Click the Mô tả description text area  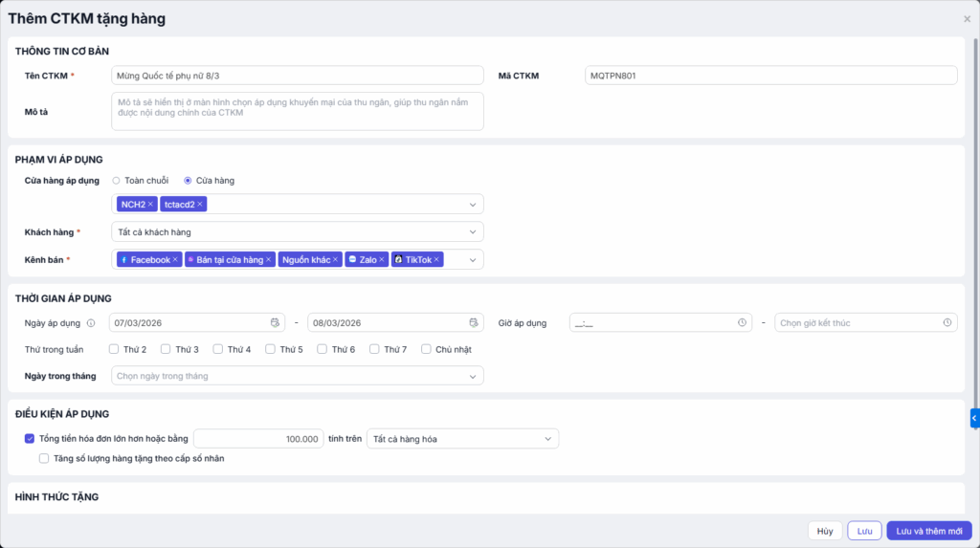pyautogui.click(x=298, y=111)
